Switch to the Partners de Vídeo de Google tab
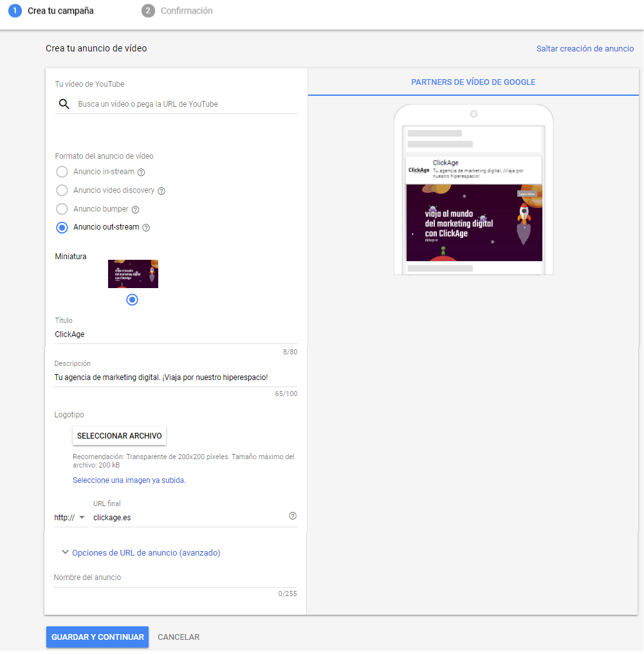 pos(474,82)
